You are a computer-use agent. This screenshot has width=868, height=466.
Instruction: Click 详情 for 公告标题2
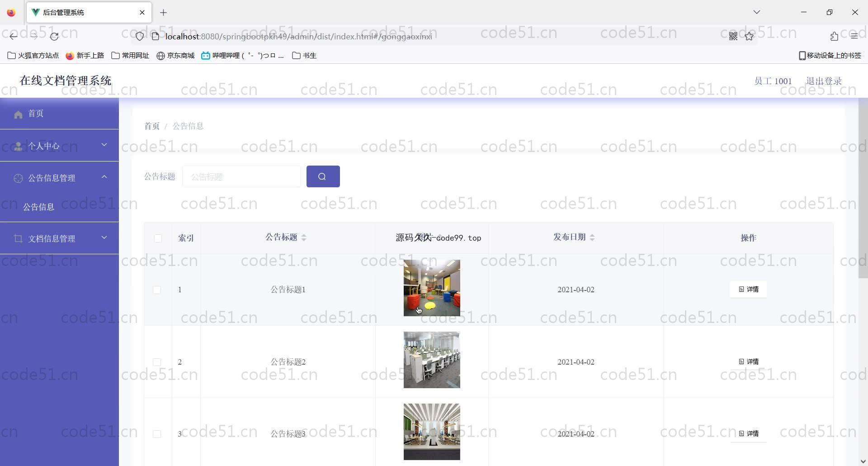click(748, 361)
